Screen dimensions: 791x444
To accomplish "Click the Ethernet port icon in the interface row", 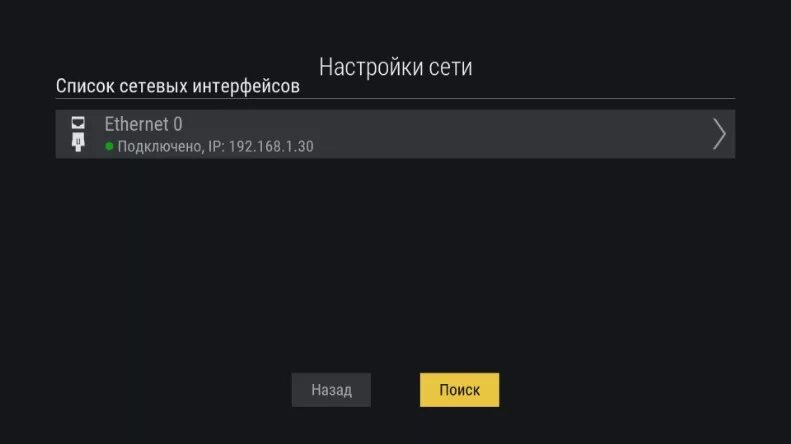I will click(78, 123).
